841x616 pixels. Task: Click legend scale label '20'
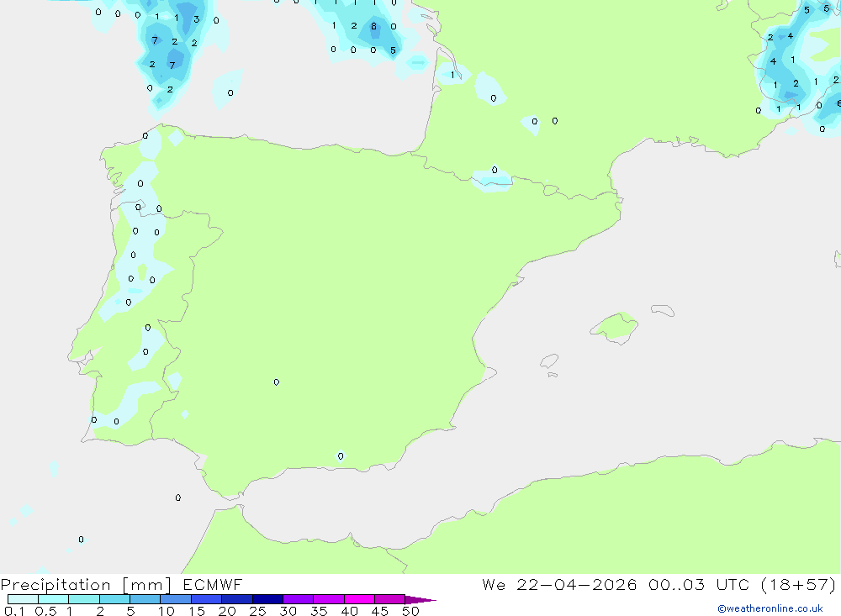pos(227,611)
